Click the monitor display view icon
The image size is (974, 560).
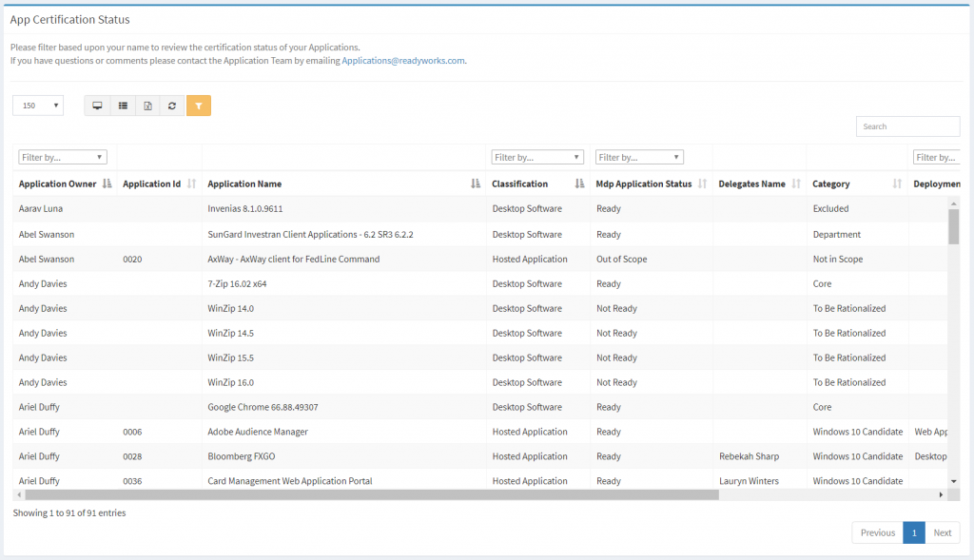click(x=97, y=106)
